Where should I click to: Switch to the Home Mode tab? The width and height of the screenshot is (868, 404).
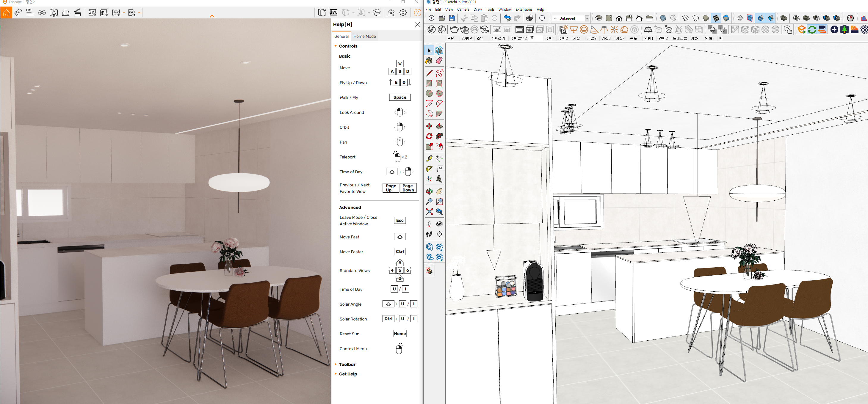point(364,36)
